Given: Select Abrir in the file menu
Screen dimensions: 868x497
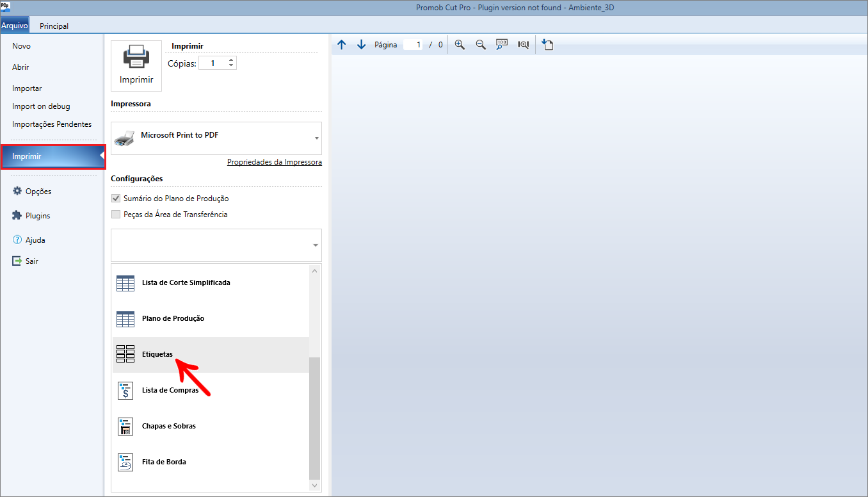Looking at the screenshot, I should click(20, 67).
